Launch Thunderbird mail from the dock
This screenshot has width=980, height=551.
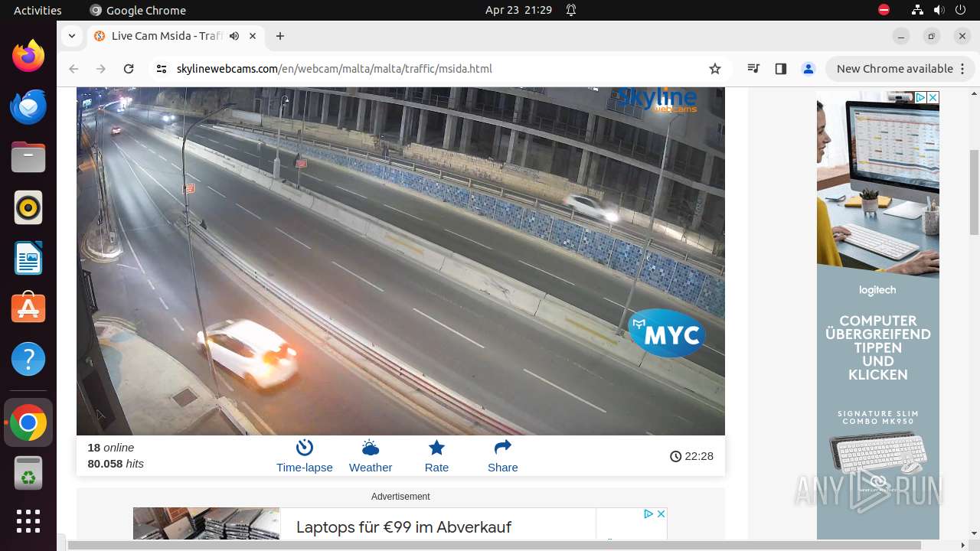tap(28, 106)
